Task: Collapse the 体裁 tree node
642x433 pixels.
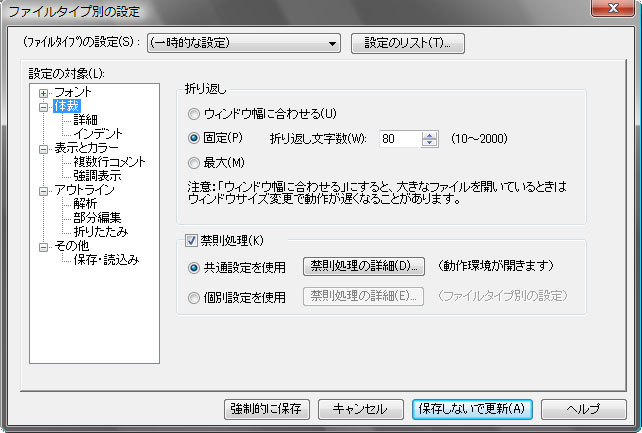Action: [x=43, y=107]
